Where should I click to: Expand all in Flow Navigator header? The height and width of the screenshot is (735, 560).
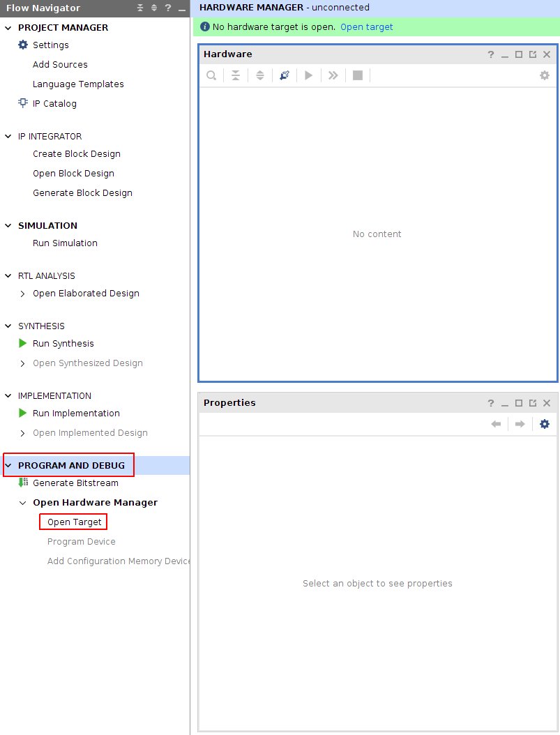pos(153,8)
